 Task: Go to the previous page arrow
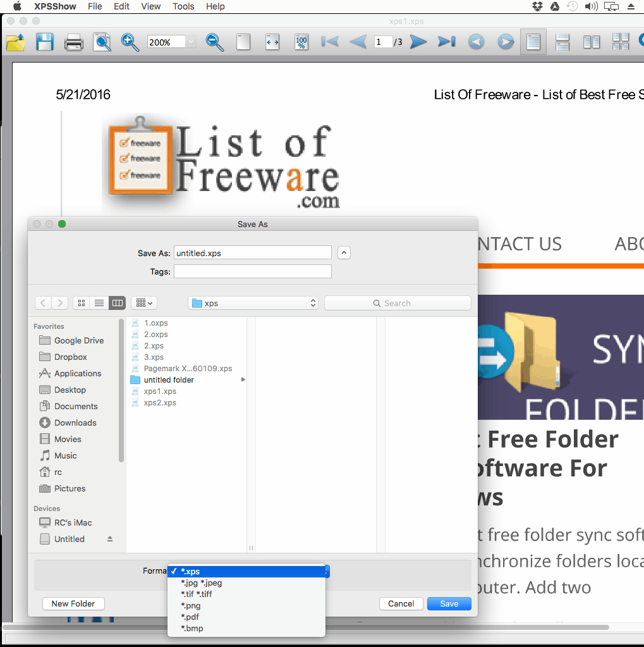358,42
